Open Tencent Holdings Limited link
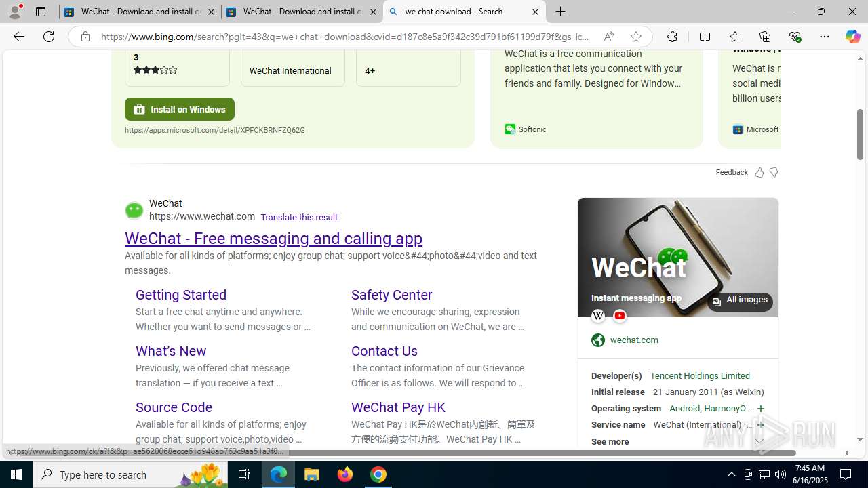The image size is (868, 488). pyautogui.click(x=700, y=376)
